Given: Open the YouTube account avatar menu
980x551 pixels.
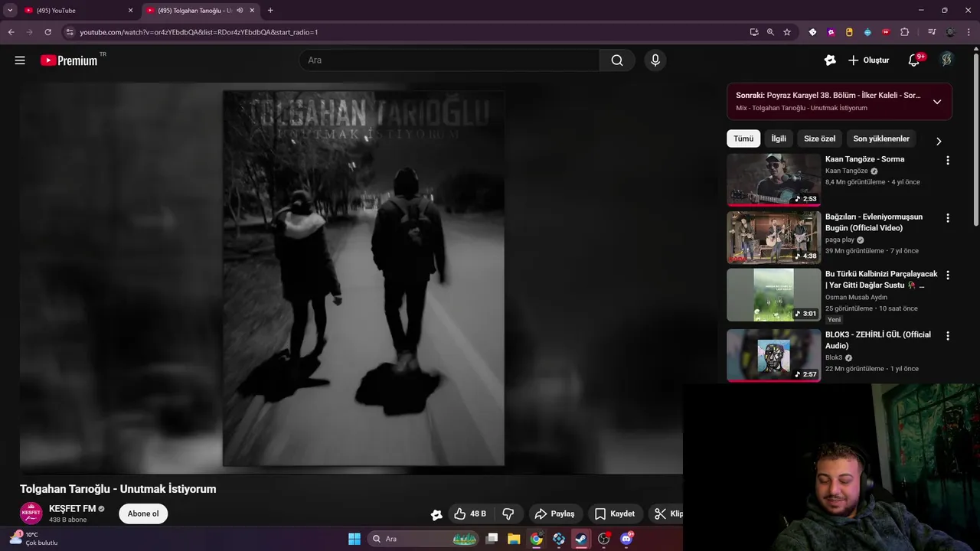Looking at the screenshot, I should click(x=947, y=60).
